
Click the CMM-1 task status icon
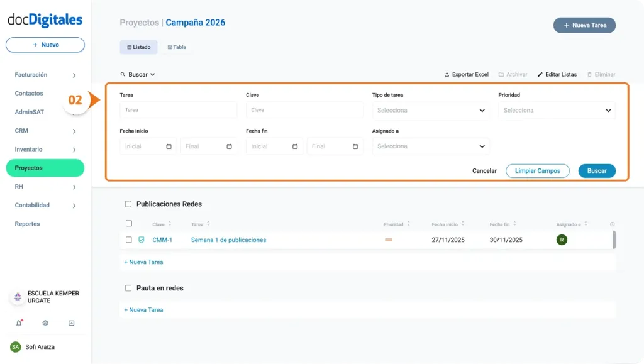[x=141, y=240]
